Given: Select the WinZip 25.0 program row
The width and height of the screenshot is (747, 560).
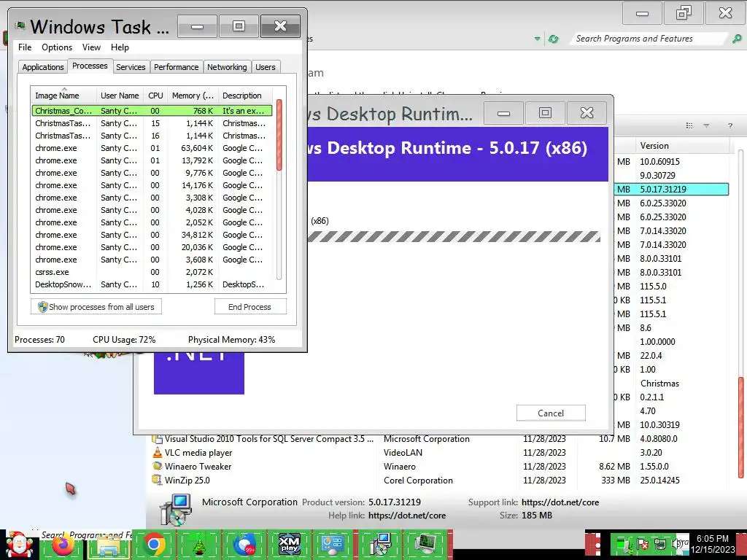Looking at the screenshot, I should (440, 480).
